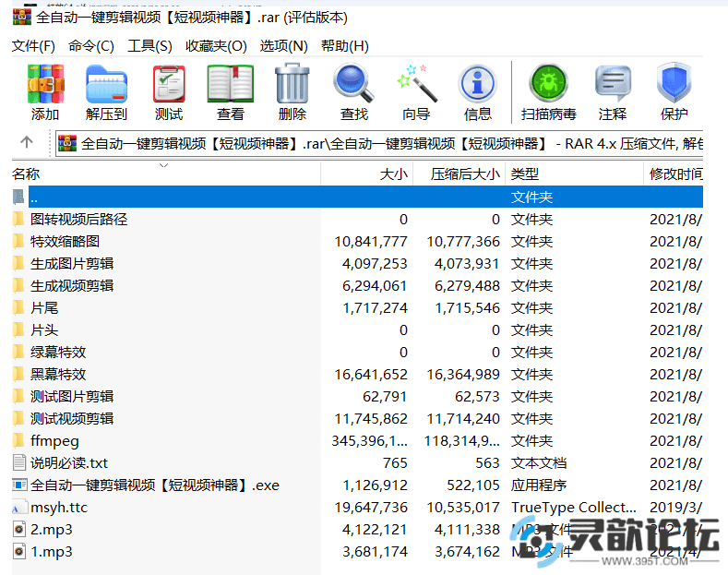Click the folder icon of 特效缩略图
Image resolution: width=728 pixels, height=575 pixels.
[18, 241]
